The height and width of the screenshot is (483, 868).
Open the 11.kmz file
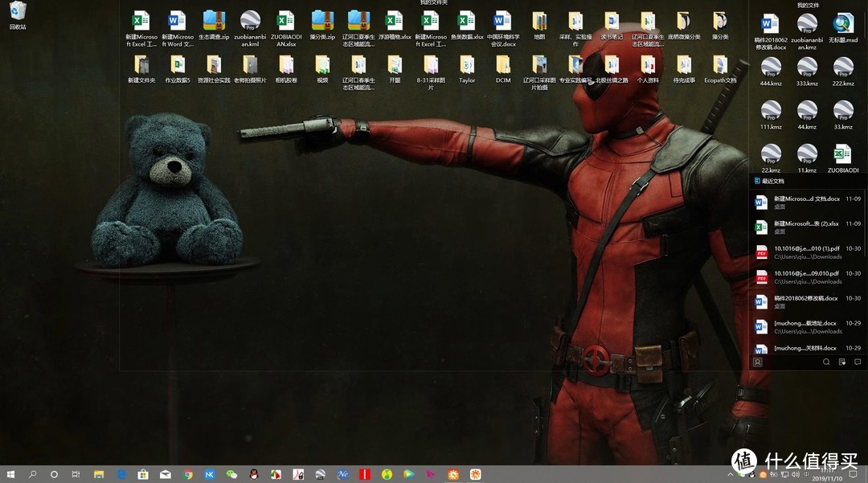tap(807, 158)
